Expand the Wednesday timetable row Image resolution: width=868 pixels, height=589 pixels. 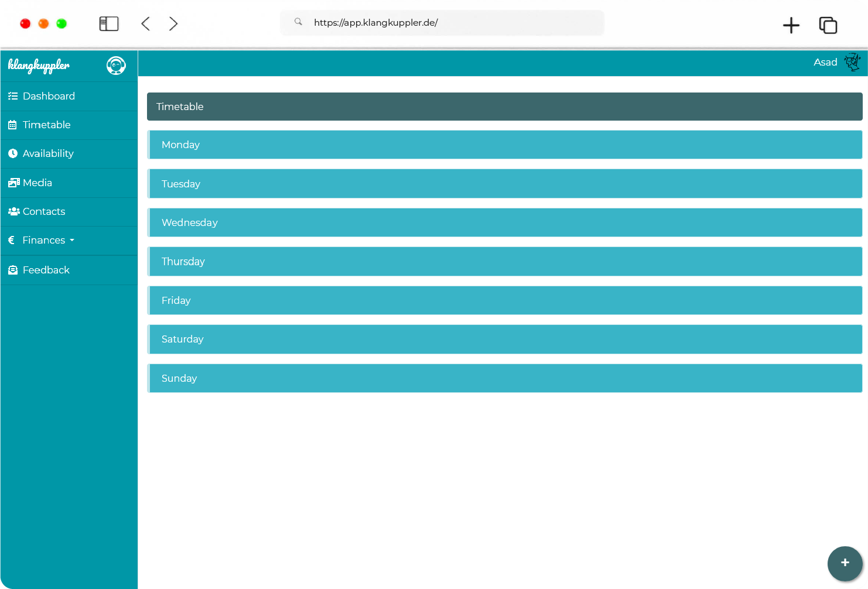[504, 222]
